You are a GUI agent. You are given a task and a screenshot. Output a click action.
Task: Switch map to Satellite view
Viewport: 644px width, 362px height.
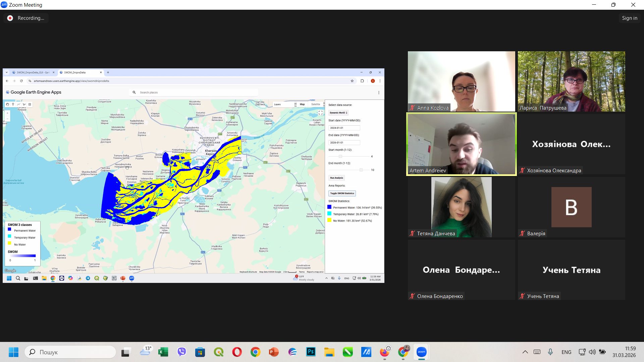coord(316,104)
